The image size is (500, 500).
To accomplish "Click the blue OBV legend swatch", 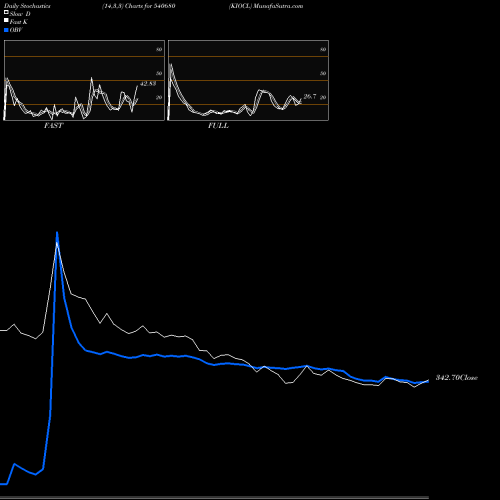I will [x=6, y=30].
